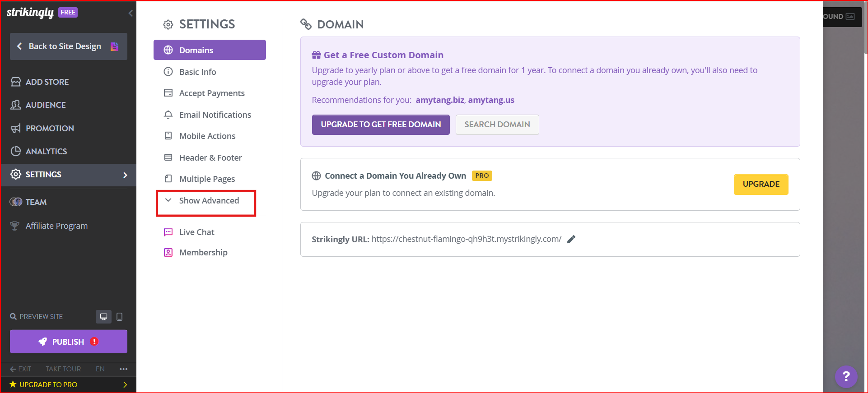Open the three-dots more menu
This screenshot has width=868, height=393.
[x=123, y=369]
